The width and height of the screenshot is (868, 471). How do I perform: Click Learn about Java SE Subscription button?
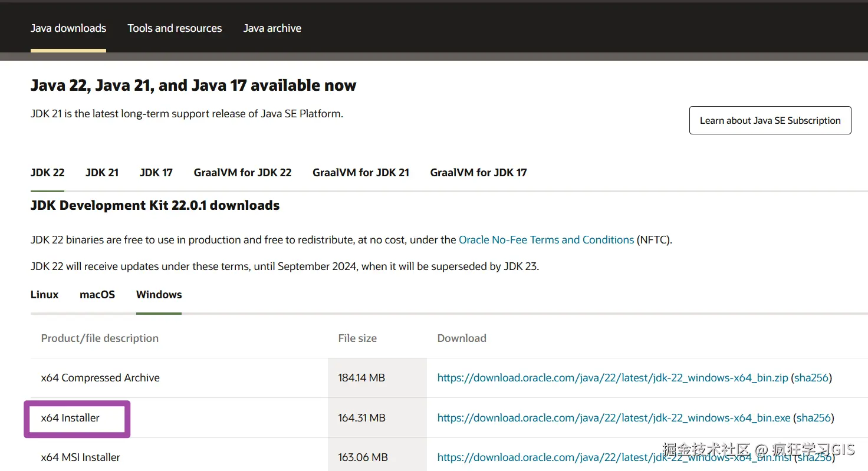click(x=770, y=120)
